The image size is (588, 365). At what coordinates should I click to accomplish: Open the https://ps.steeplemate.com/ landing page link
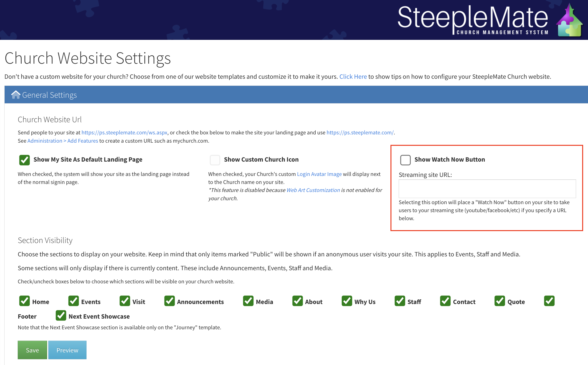(x=360, y=133)
